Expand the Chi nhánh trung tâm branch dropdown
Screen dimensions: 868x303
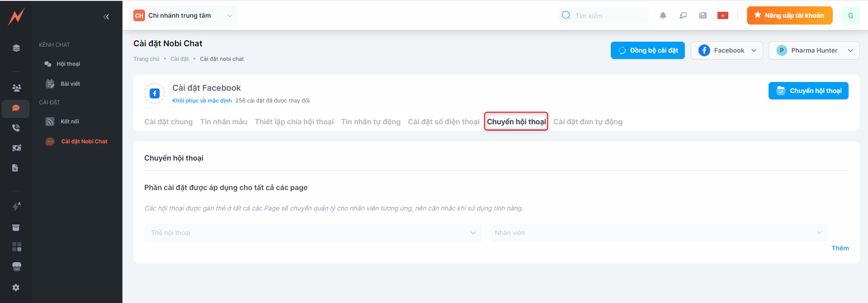(183, 15)
